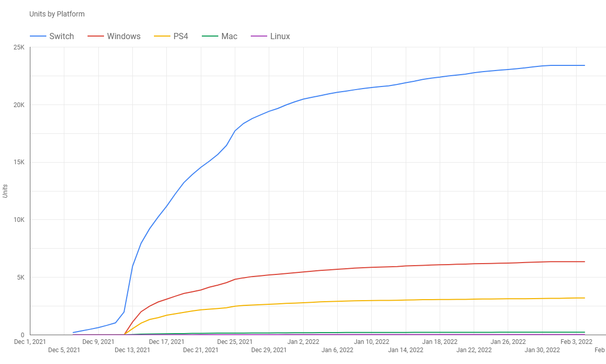Click the Jan 10, 2022 date label
This screenshot has width=606, height=364.
point(371,341)
